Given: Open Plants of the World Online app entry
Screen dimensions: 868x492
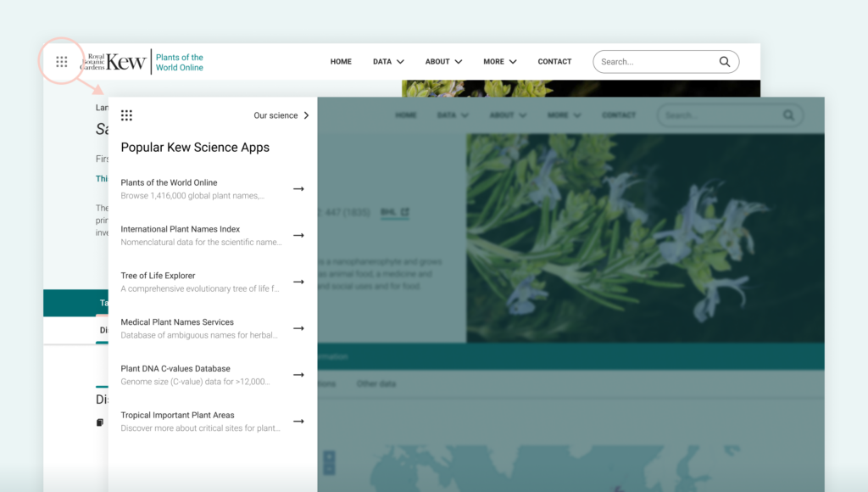Looking at the screenshot, I should pos(213,189).
